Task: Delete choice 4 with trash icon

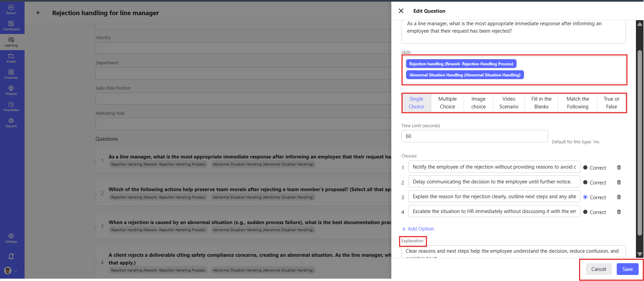Action: tap(619, 212)
